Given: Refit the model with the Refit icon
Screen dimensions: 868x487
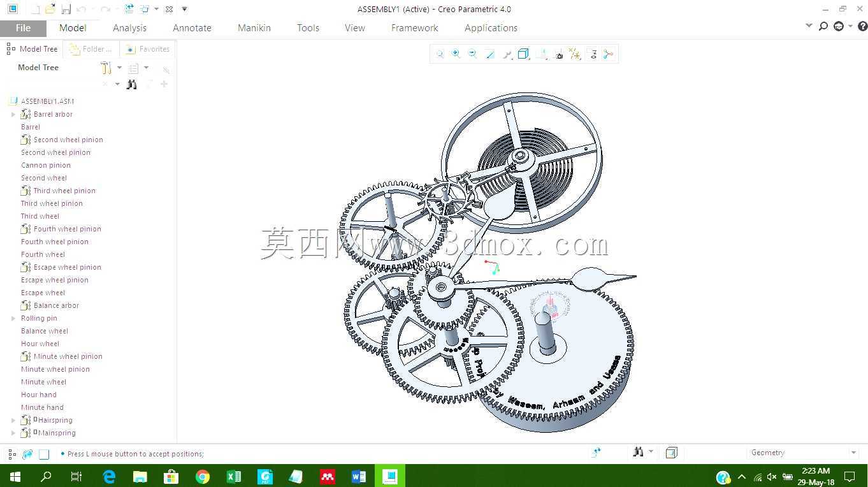Looking at the screenshot, I should pyautogui.click(x=440, y=54).
